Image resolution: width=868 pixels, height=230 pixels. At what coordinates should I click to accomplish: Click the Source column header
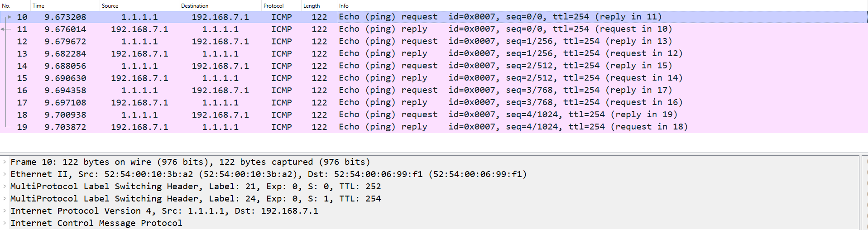pos(138,5)
